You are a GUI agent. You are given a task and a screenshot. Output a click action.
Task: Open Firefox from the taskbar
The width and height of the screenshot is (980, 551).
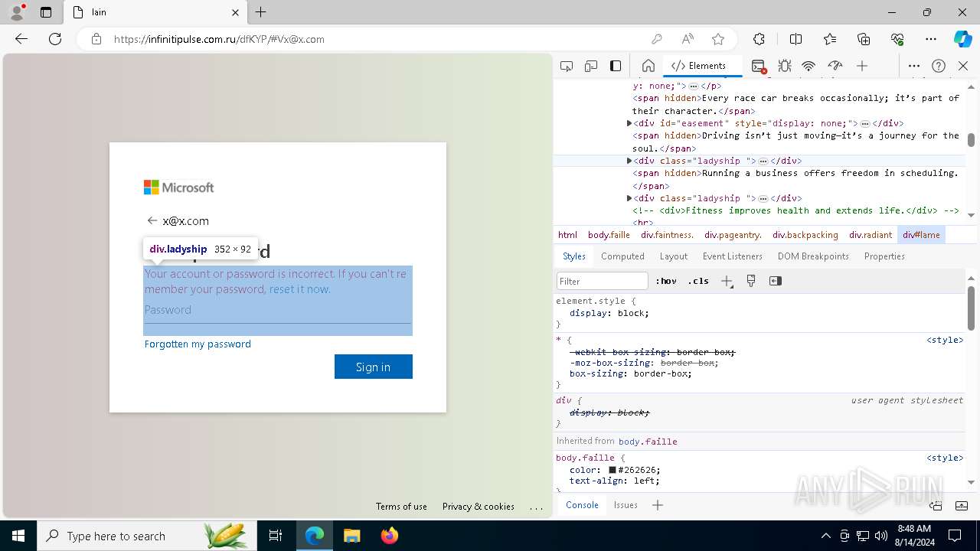pyautogui.click(x=390, y=536)
